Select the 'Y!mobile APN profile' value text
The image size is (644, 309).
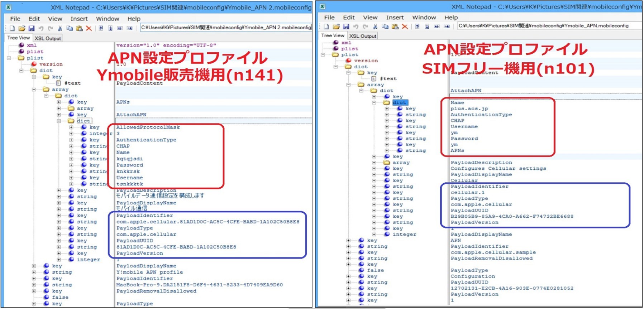149,272
